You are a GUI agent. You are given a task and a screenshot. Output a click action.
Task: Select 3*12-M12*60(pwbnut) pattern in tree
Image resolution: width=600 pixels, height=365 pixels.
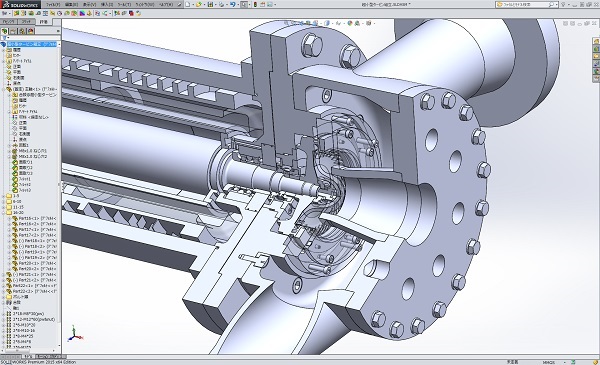[x=31, y=319]
